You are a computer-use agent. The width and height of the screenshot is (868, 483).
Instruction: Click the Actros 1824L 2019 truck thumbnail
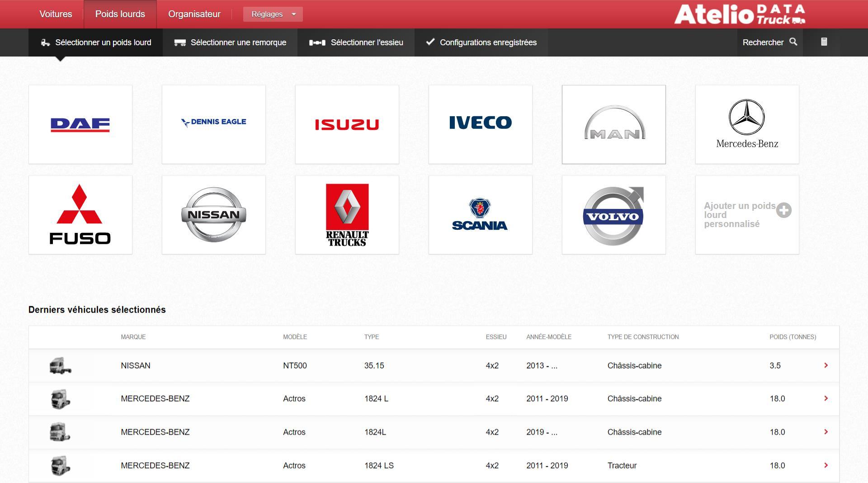click(60, 432)
